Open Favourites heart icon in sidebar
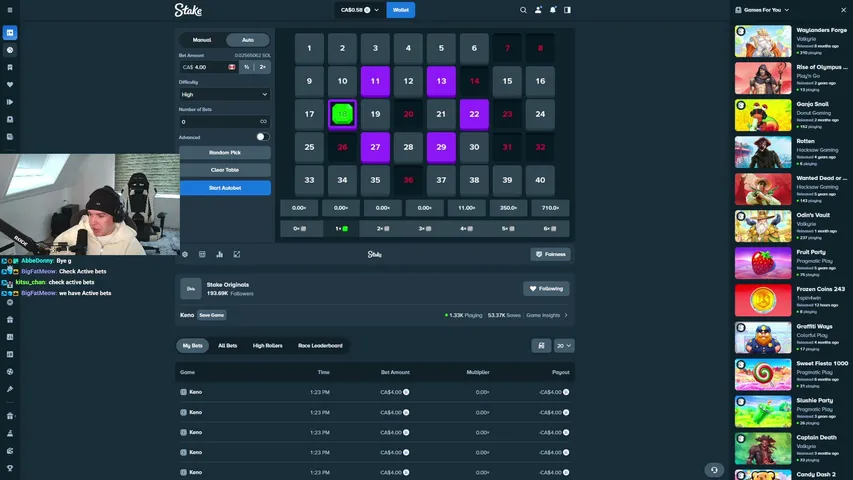This screenshot has height=480, width=853. 10,85
